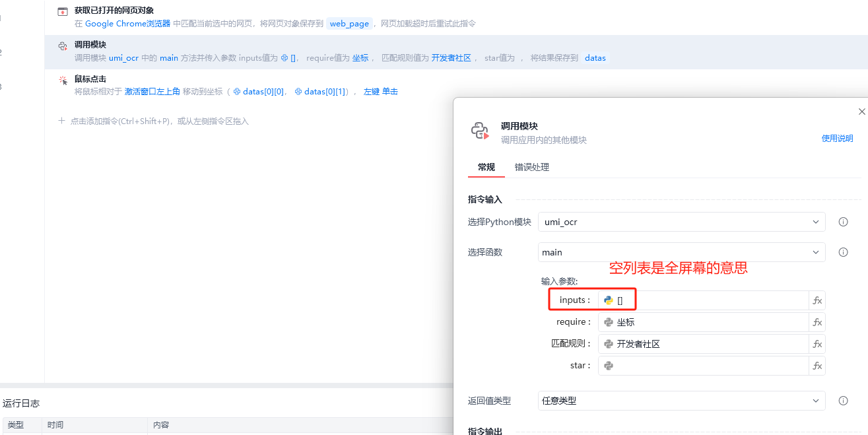868x435 pixels.
Task: Click info icon next to 选择函数
Action: point(843,252)
